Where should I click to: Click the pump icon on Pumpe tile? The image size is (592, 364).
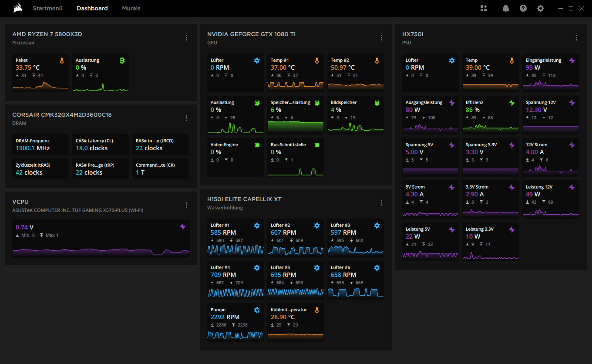click(257, 310)
